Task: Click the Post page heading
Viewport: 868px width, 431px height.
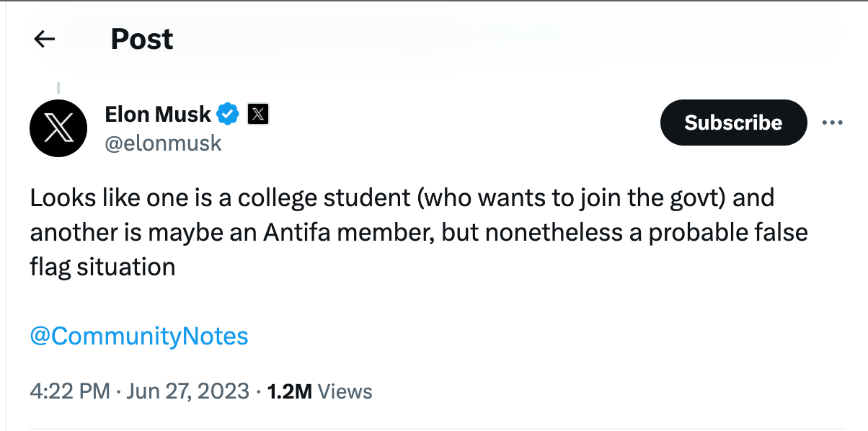Action: (142, 39)
